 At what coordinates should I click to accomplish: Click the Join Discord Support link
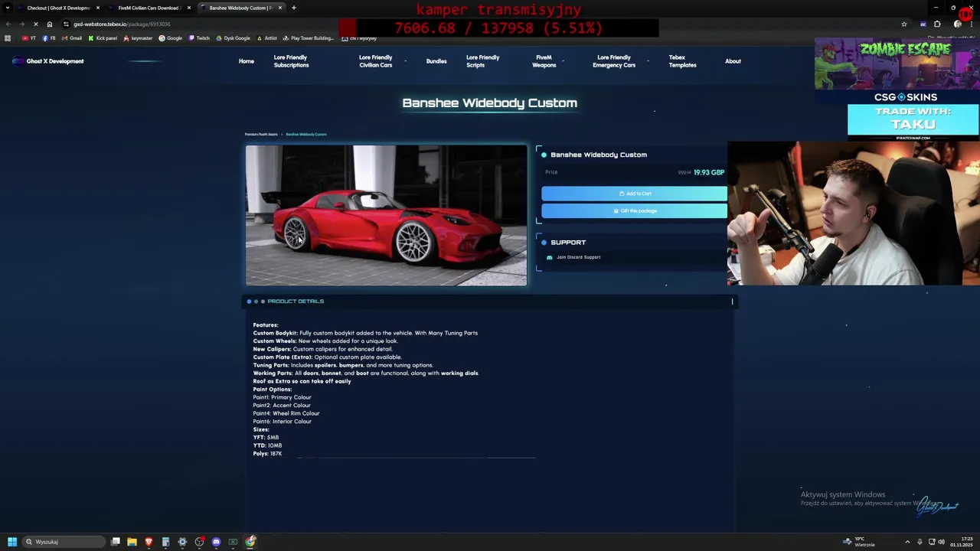(578, 257)
